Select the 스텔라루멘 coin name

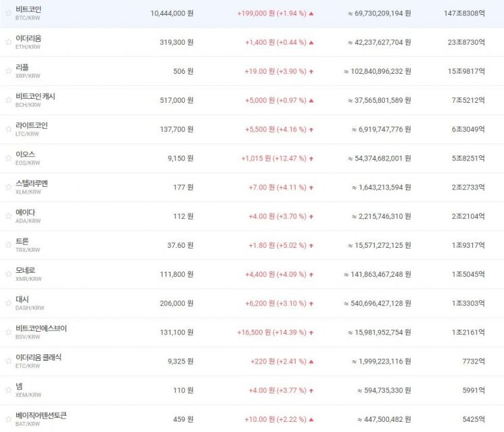pyautogui.click(x=32, y=183)
